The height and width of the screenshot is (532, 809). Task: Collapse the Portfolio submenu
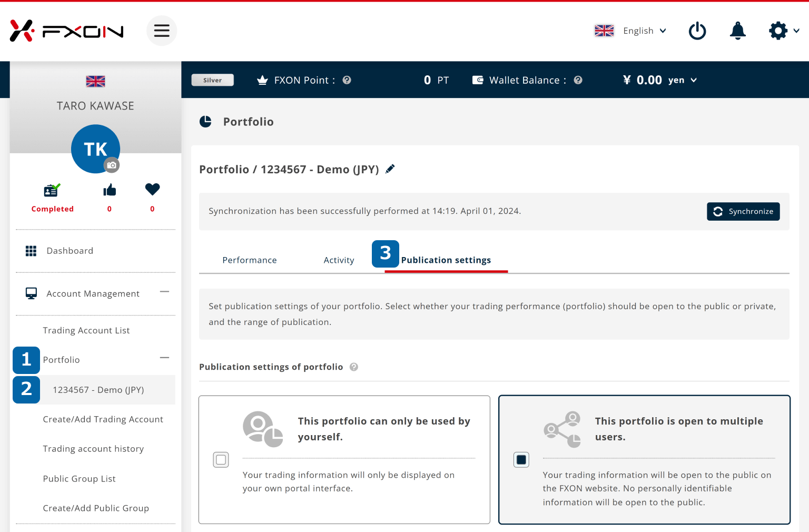click(165, 358)
